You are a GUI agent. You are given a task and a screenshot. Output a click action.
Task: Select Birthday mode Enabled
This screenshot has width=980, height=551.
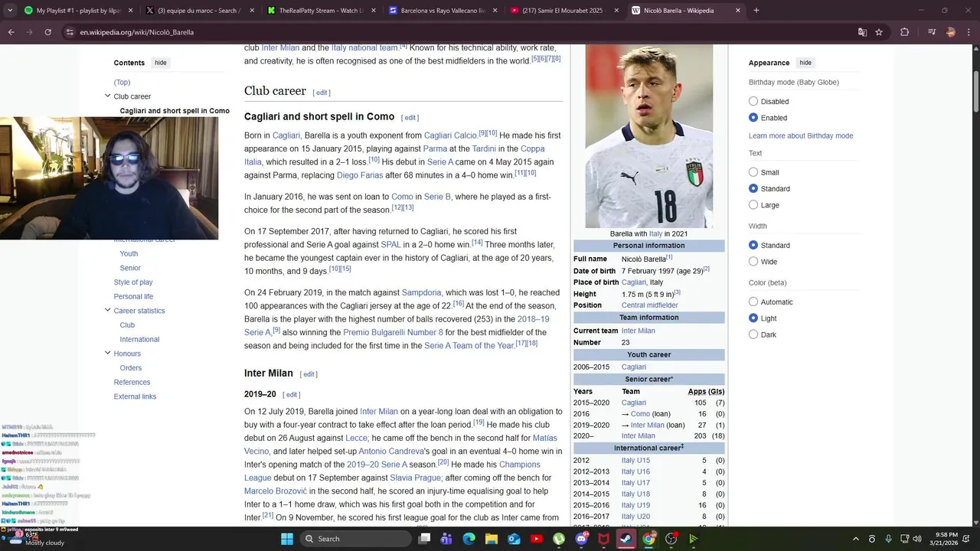pos(753,118)
